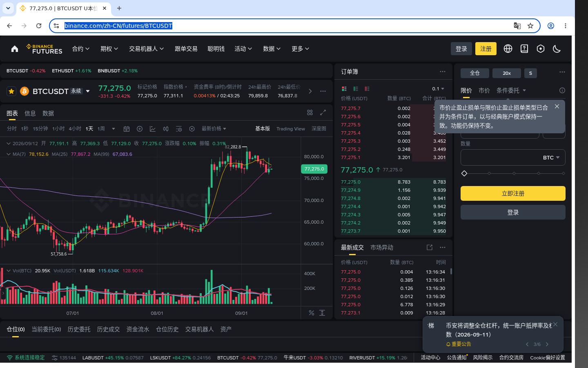The width and height of the screenshot is (588, 368).
Task: Click 立即注册 button in order panel
Action: (513, 193)
